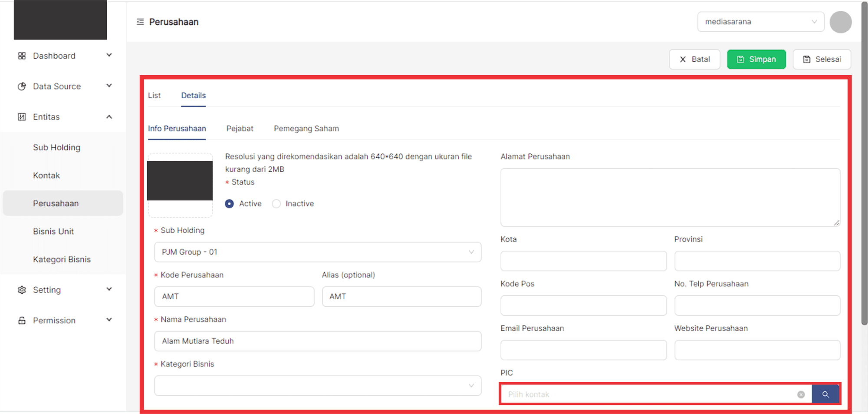This screenshot has height=414, width=868.
Task: Click the Data Source pie chart icon
Action: pyautogui.click(x=22, y=86)
